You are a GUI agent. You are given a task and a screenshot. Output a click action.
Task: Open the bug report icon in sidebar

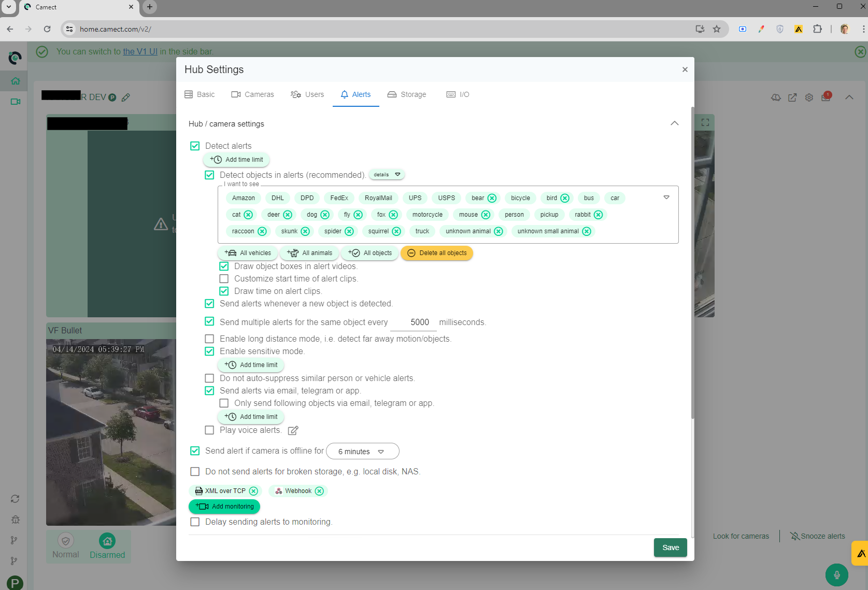pyautogui.click(x=15, y=519)
